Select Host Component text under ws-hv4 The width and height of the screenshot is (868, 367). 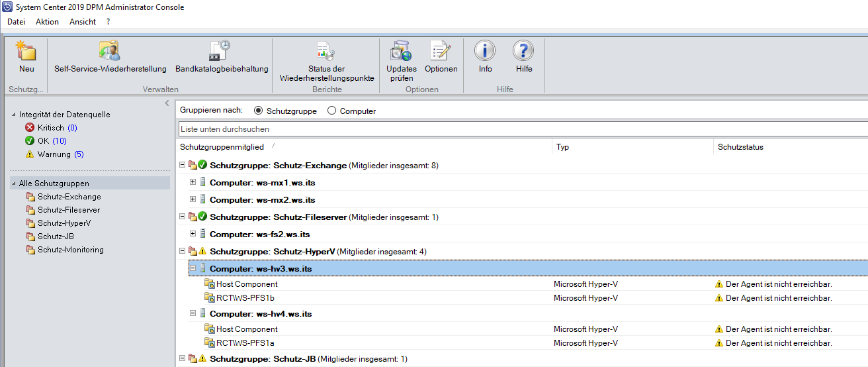247,329
